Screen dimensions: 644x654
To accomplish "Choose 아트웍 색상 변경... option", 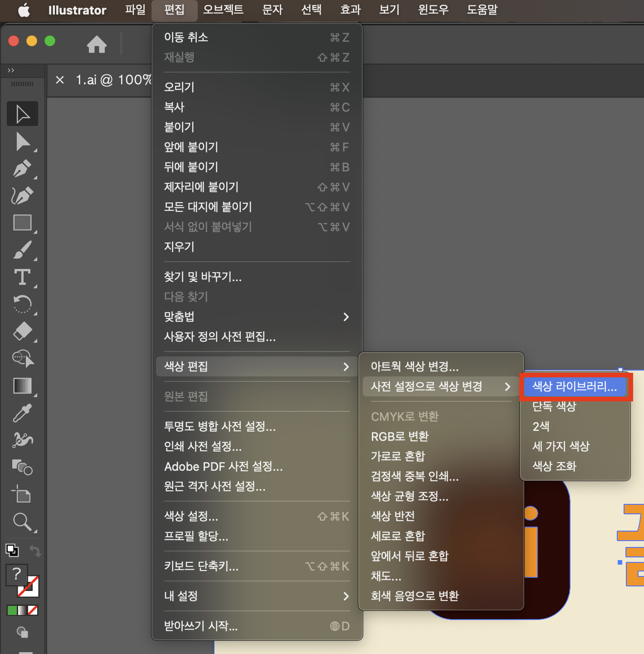I will coord(441,366).
